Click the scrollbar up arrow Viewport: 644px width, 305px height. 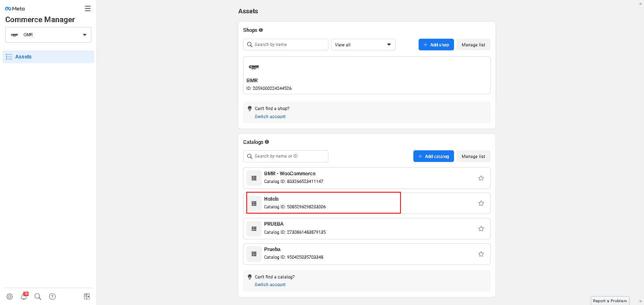[640, 3]
